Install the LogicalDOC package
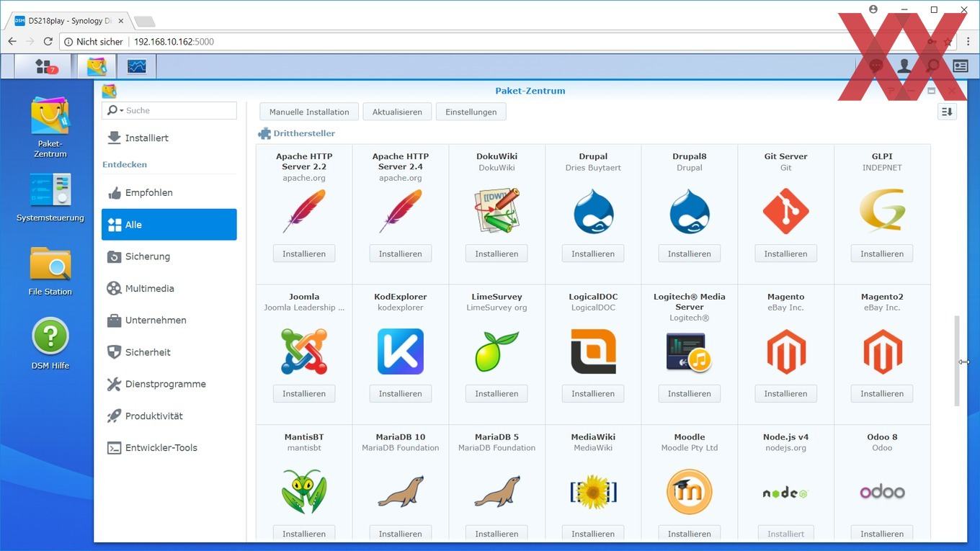This screenshot has height=551, width=980. (593, 394)
